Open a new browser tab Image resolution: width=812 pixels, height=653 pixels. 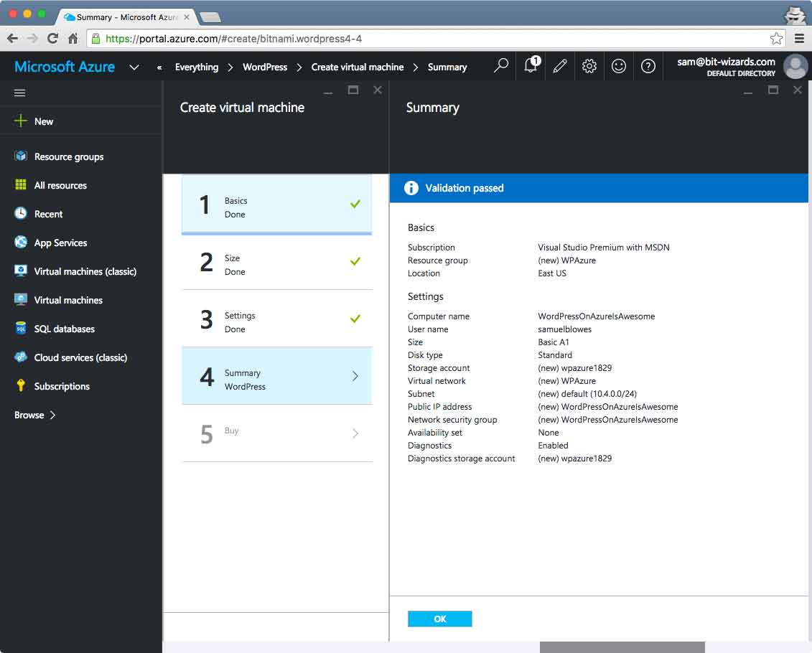[210, 17]
